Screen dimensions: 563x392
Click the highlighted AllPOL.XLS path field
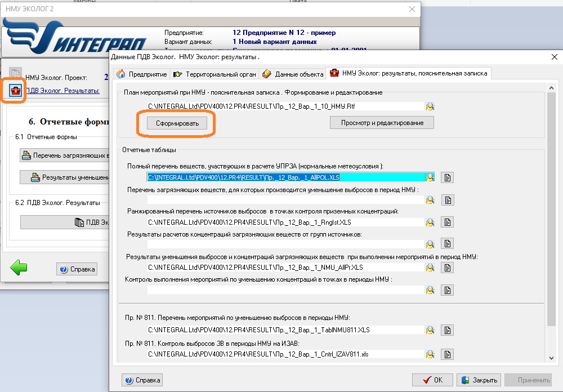pos(285,177)
